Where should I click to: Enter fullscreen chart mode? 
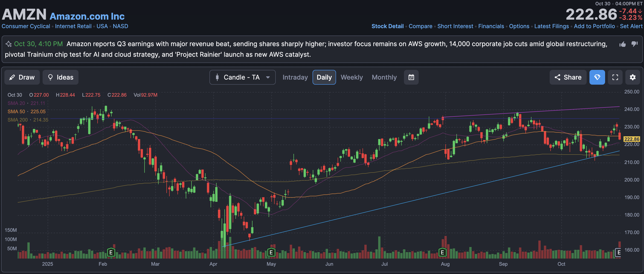click(x=615, y=77)
